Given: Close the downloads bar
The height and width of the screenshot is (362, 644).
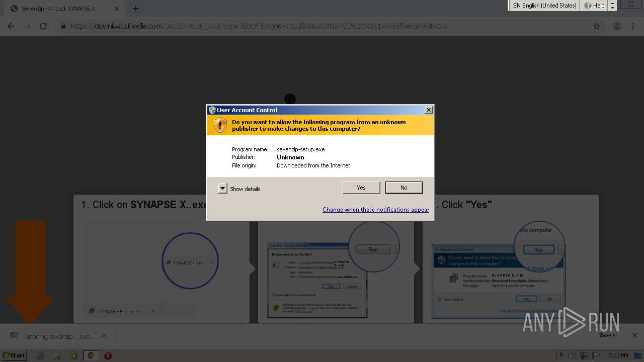Looking at the screenshot, I should click(x=635, y=335).
